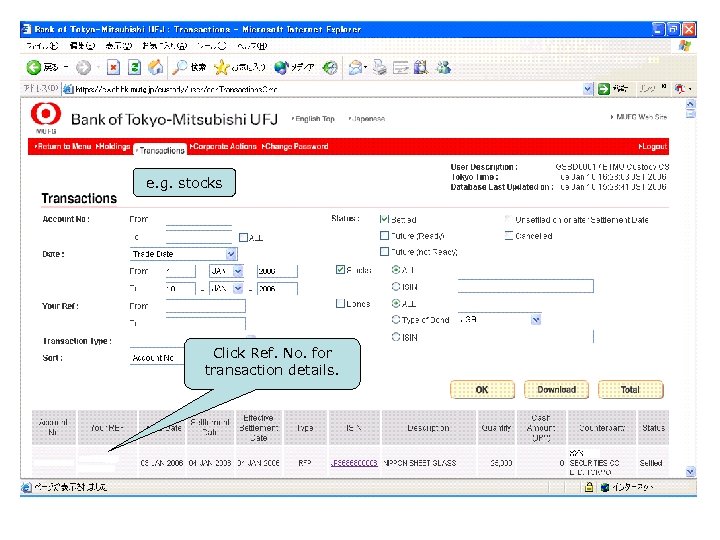Open the Back button history dropdown arrow
720x540 pixels.
65,68
